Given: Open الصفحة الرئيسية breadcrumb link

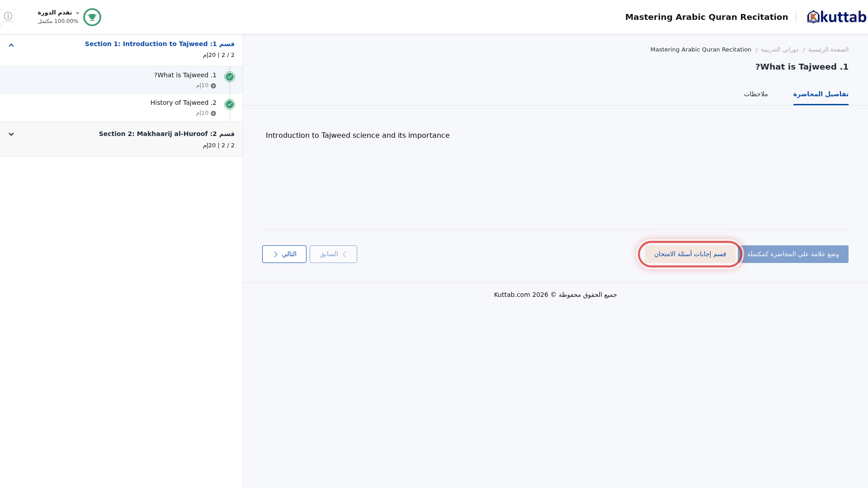Looking at the screenshot, I should (x=828, y=50).
